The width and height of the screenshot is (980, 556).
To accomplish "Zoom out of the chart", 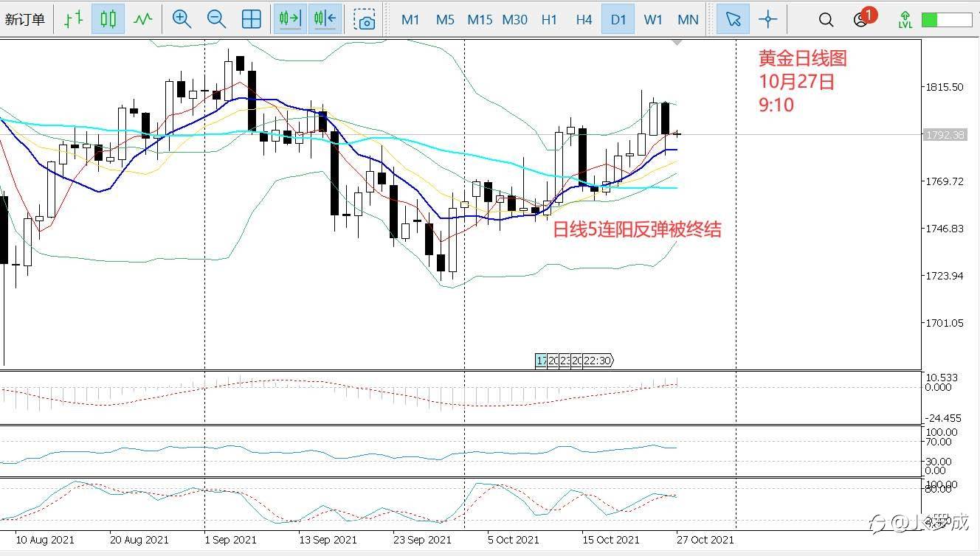I will coord(216,19).
